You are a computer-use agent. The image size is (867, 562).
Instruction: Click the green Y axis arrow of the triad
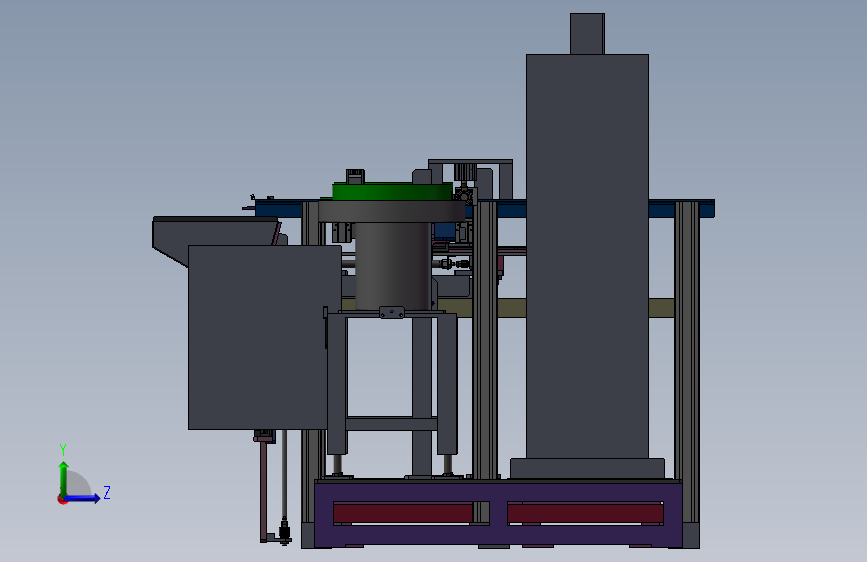tap(64, 478)
